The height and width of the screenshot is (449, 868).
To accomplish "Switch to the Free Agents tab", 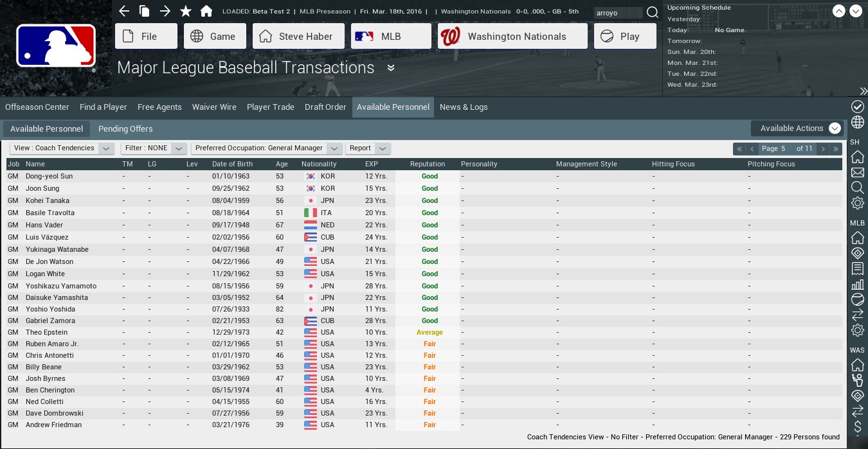I will tap(159, 107).
